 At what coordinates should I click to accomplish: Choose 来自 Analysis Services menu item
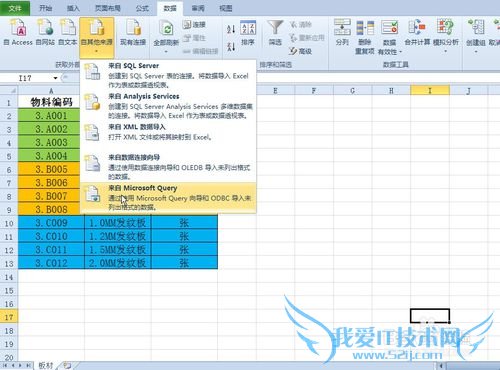pos(168,106)
